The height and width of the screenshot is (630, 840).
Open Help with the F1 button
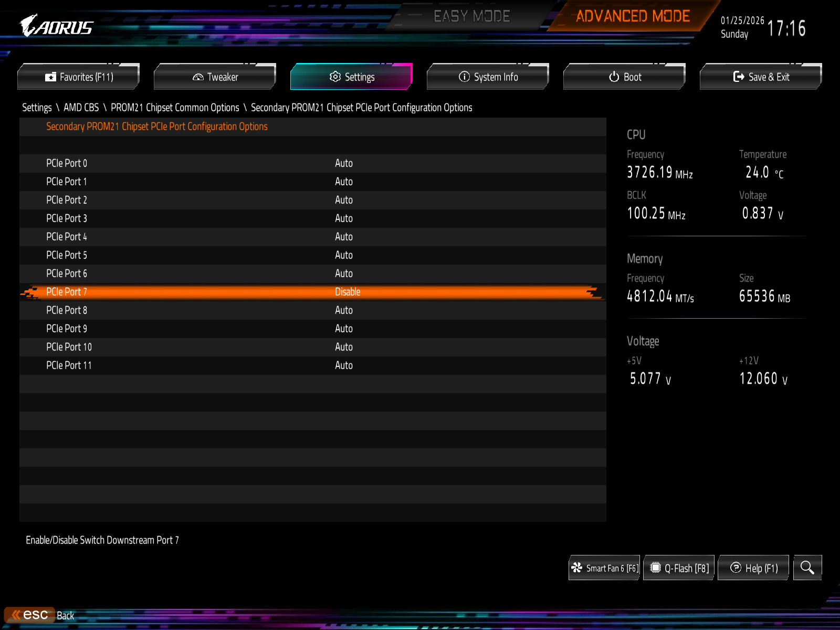[753, 568]
